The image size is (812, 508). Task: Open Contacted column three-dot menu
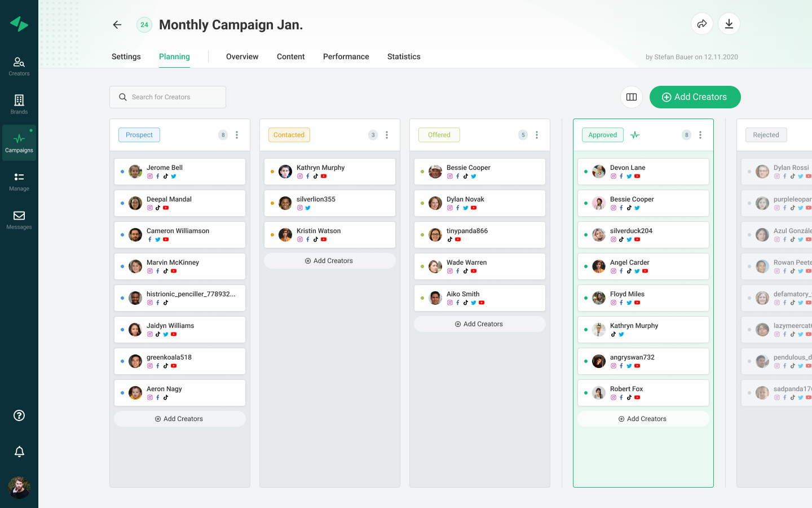tap(387, 135)
